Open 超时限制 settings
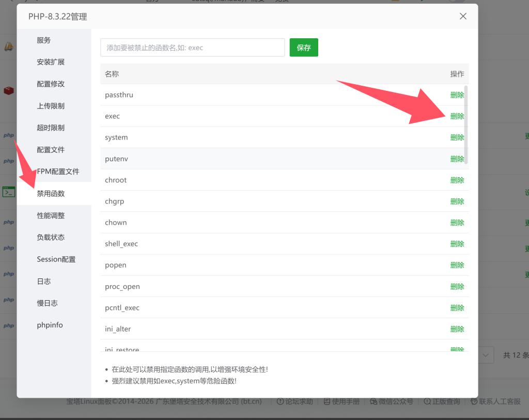The height and width of the screenshot is (420, 529). click(x=51, y=128)
